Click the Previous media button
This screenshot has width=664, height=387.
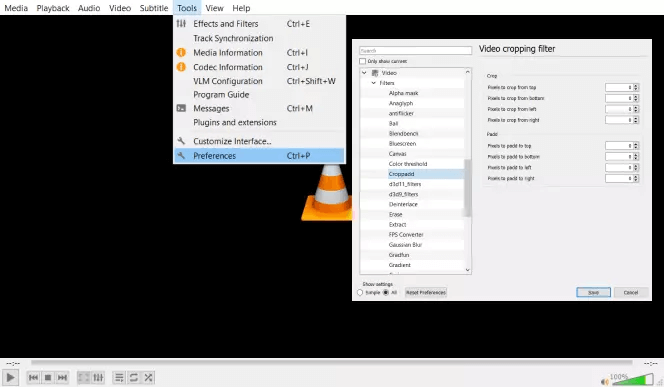33,377
